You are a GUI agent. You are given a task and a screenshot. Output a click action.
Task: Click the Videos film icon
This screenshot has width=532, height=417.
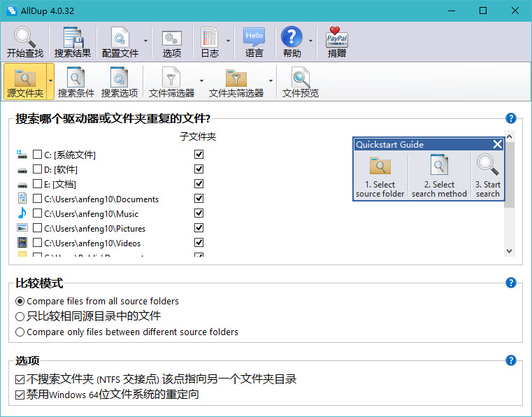point(22,242)
